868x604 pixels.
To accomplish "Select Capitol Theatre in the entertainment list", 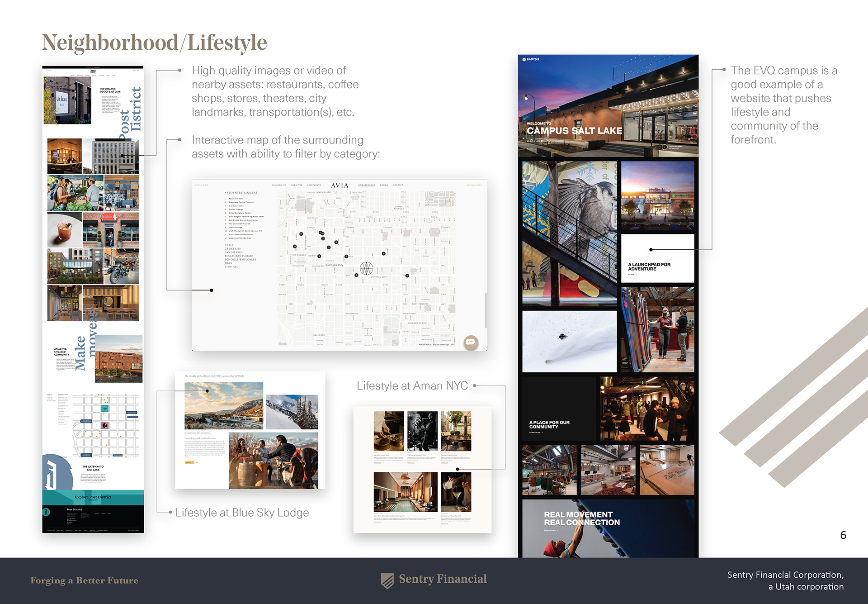I will (x=236, y=206).
